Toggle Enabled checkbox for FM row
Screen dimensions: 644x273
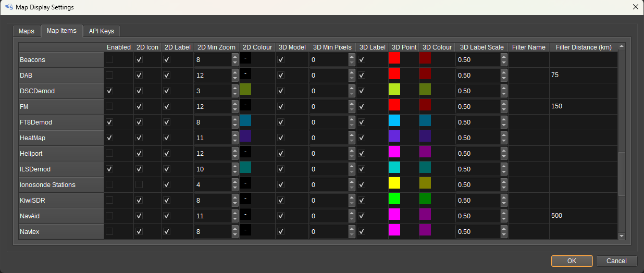tap(109, 107)
